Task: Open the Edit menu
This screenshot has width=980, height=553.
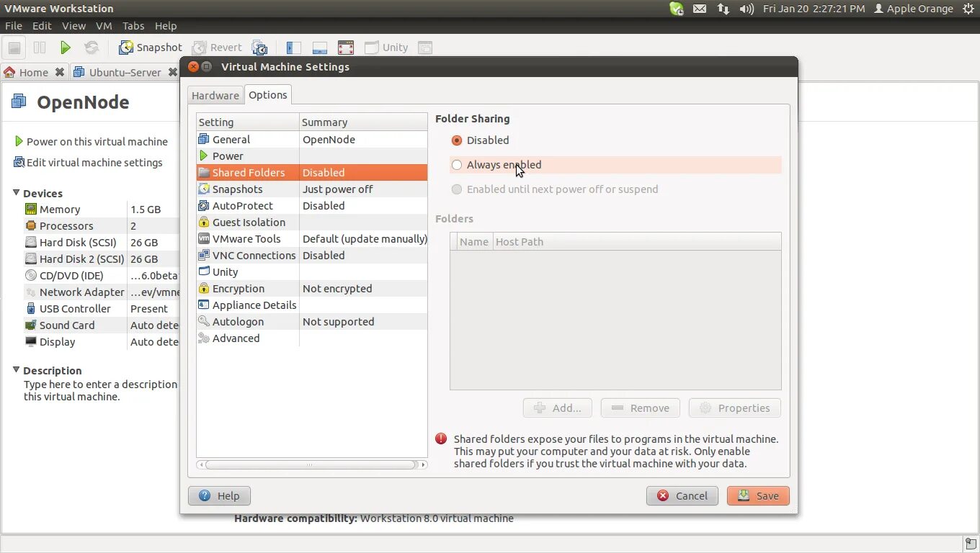Action: click(42, 26)
